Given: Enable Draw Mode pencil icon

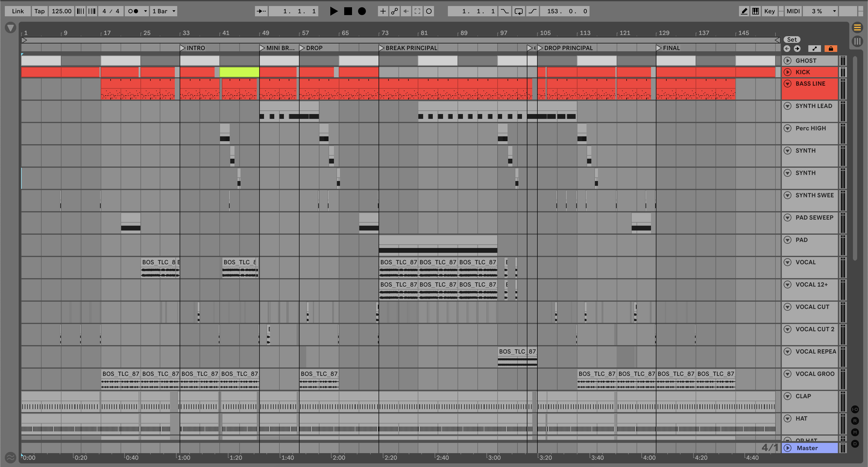Looking at the screenshot, I should pyautogui.click(x=744, y=11).
